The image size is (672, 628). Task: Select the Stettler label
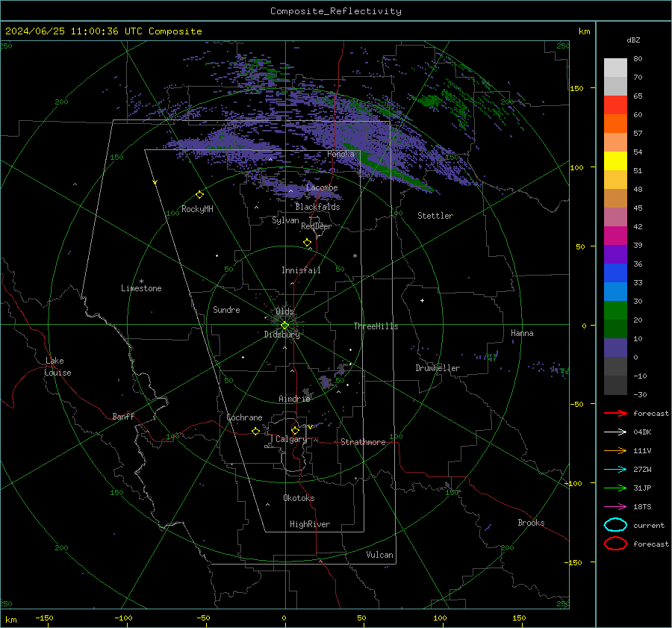pyautogui.click(x=435, y=216)
